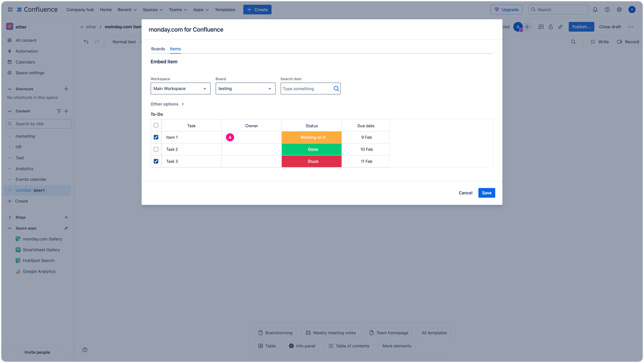
Task: Click the undo arrow icon
Action: (86, 42)
